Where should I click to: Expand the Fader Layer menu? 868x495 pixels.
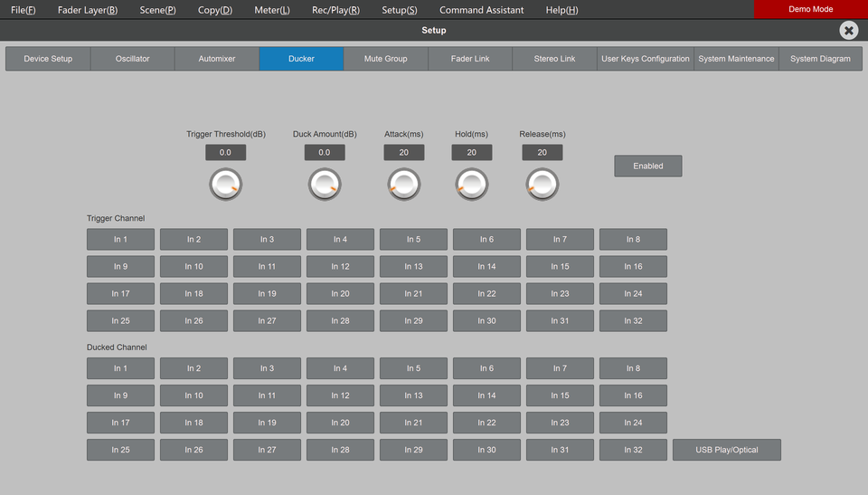[88, 10]
